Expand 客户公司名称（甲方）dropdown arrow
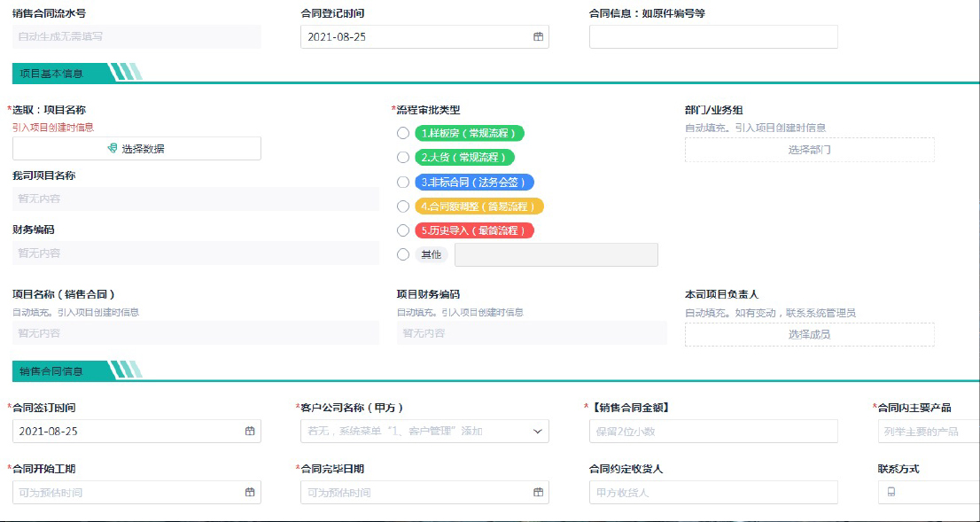Image resolution: width=980 pixels, height=522 pixels. pyautogui.click(x=538, y=432)
